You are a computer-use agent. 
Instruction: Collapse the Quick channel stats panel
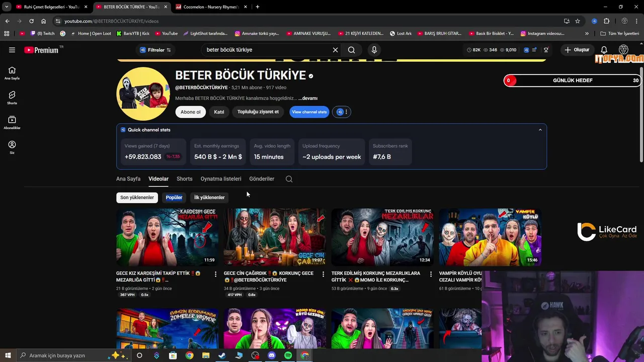coord(540,130)
